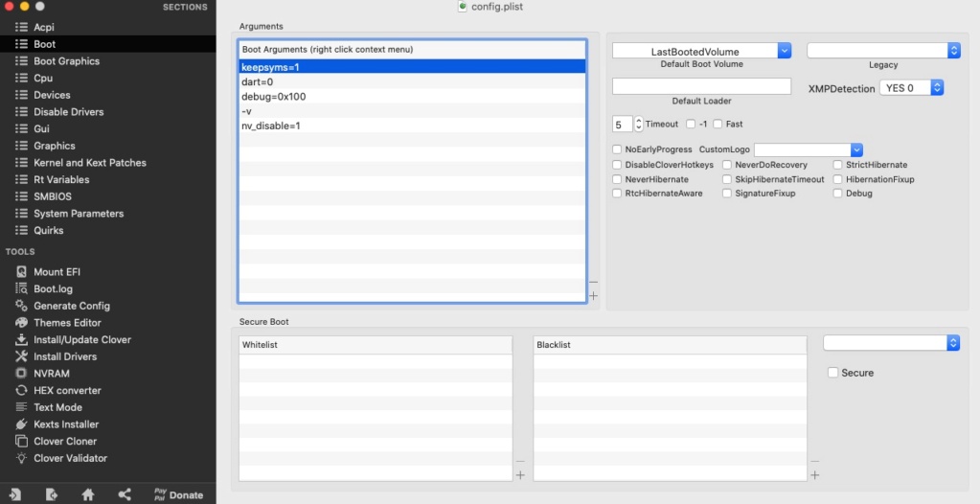Screen dimensions: 980x504
Task: Open the Secure Boot policy dropdown
Action: 891,343
